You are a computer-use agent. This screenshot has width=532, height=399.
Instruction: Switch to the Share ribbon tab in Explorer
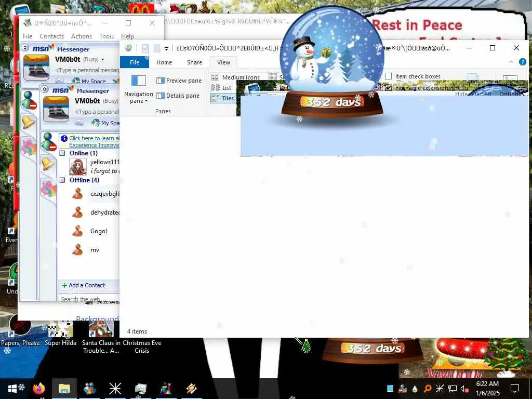[194, 62]
